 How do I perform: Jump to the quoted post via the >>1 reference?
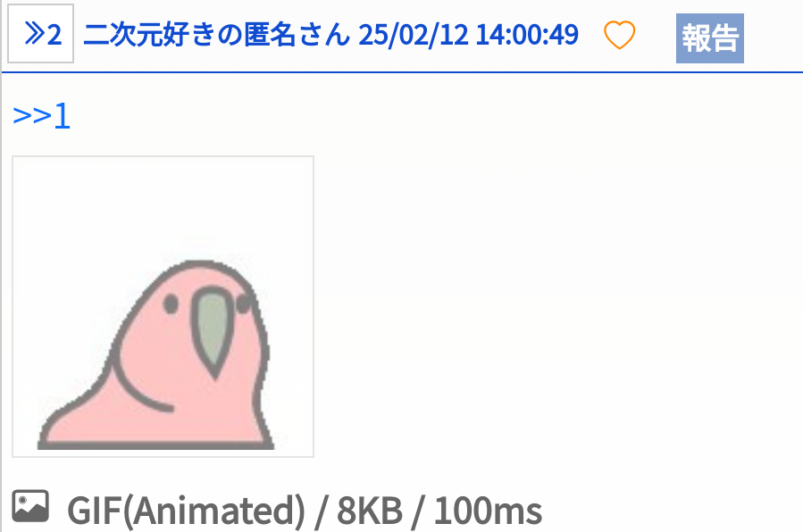(x=41, y=116)
